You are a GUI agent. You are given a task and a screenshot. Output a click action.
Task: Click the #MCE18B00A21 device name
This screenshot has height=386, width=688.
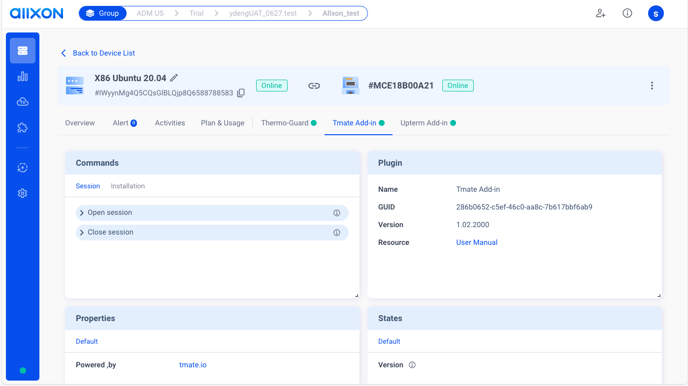(x=401, y=86)
